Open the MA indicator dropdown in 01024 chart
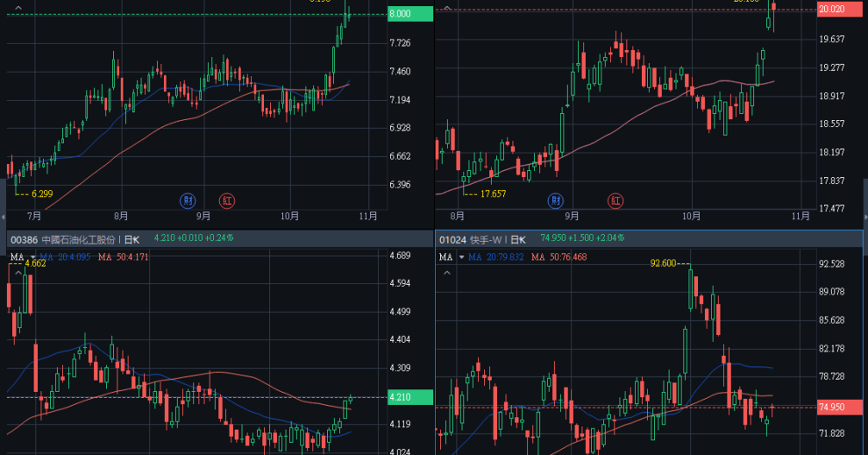This screenshot has height=455, width=868. tap(461, 257)
